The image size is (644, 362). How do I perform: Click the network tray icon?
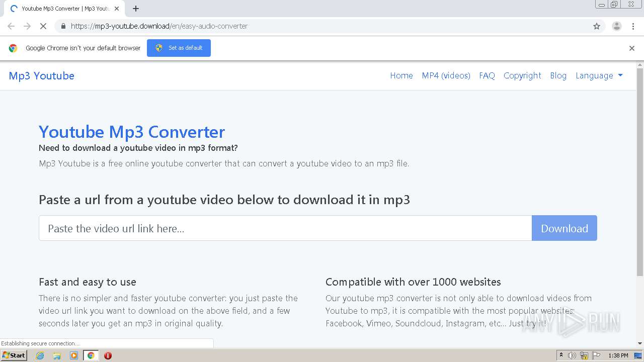[584, 355]
